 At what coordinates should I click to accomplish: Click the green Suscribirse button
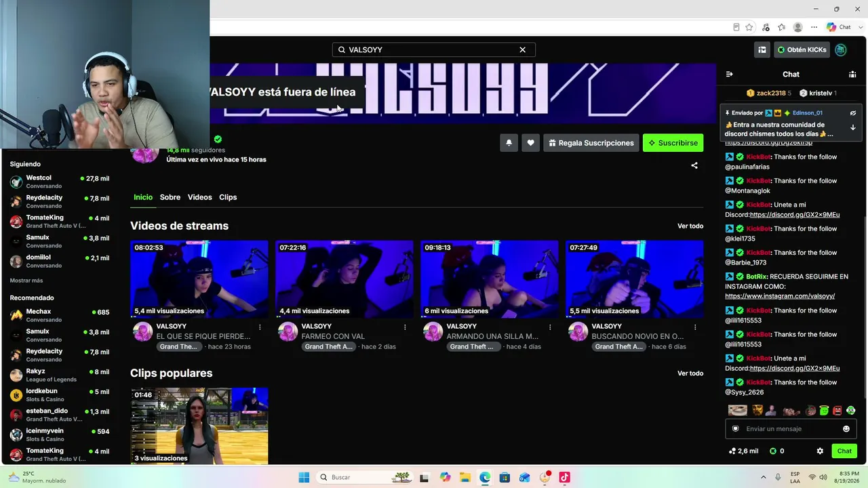click(673, 143)
